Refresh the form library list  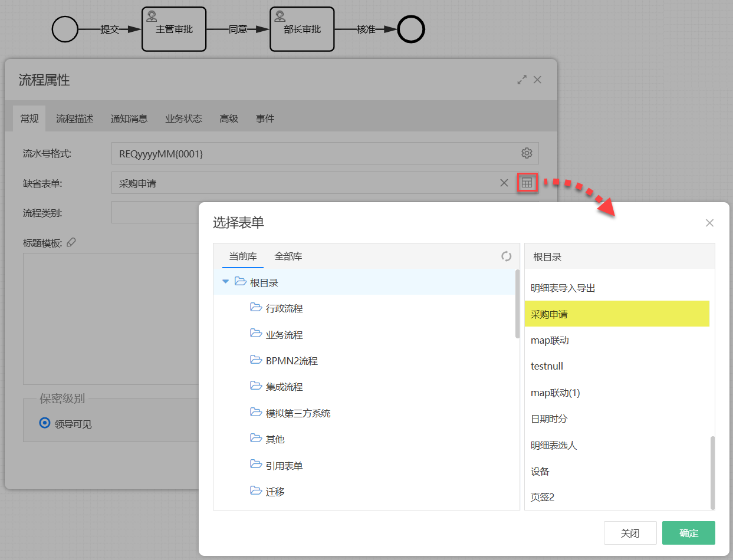pyautogui.click(x=506, y=256)
